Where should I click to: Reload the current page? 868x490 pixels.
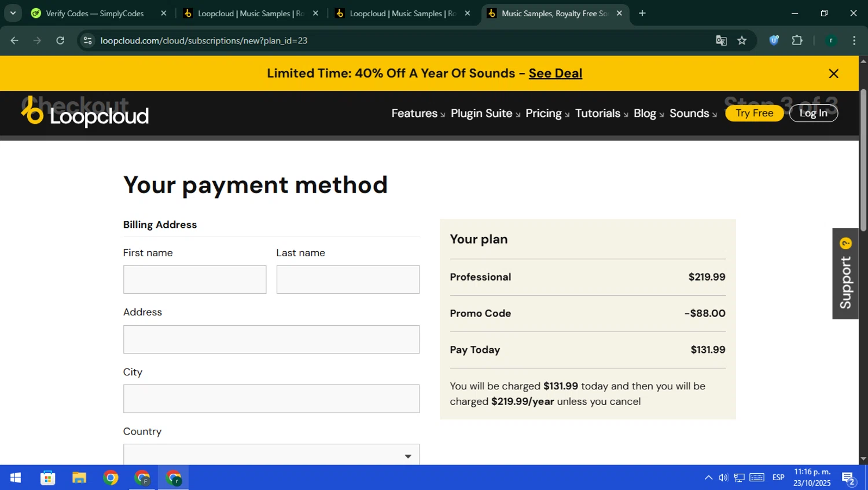(60, 40)
